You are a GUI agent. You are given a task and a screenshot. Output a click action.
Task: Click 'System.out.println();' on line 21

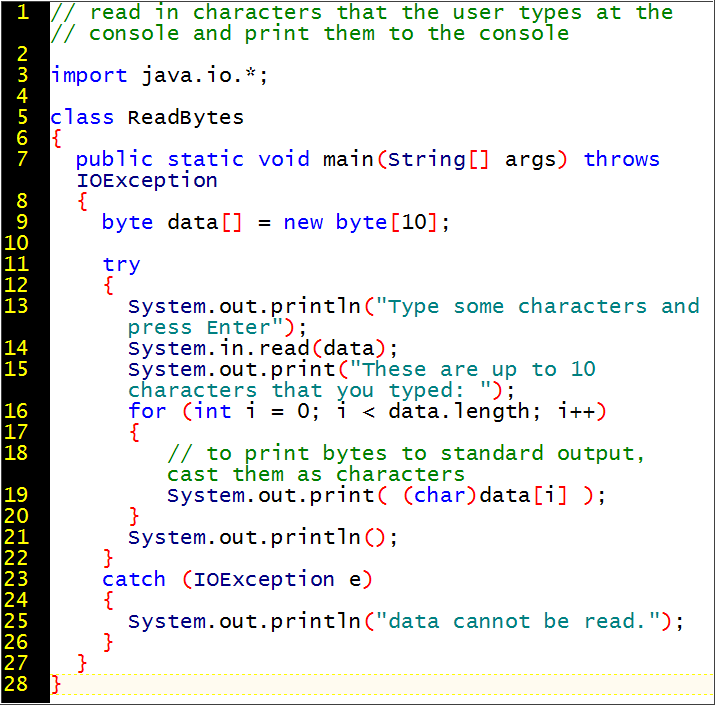coord(263,538)
